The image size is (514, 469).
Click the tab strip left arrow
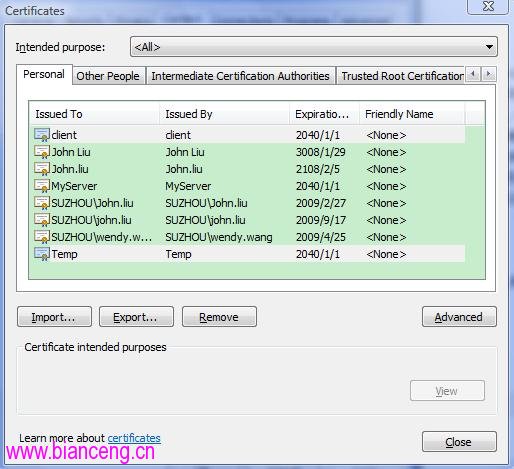[x=473, y=74]
